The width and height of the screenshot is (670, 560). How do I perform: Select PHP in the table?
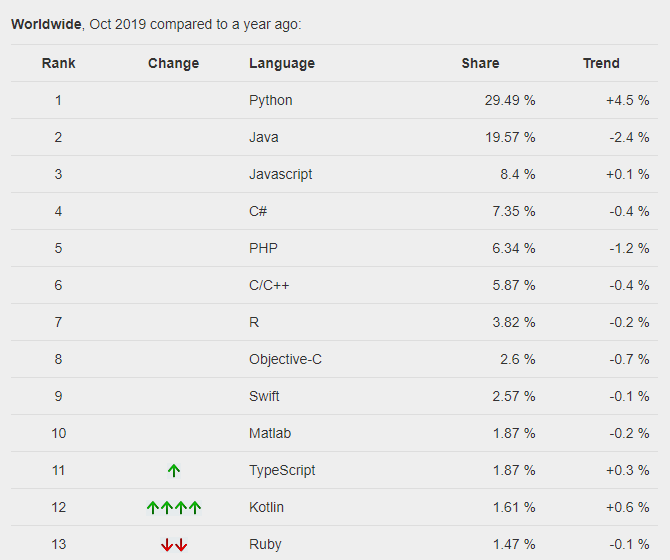pyautogui.click(x=263, y=248)
